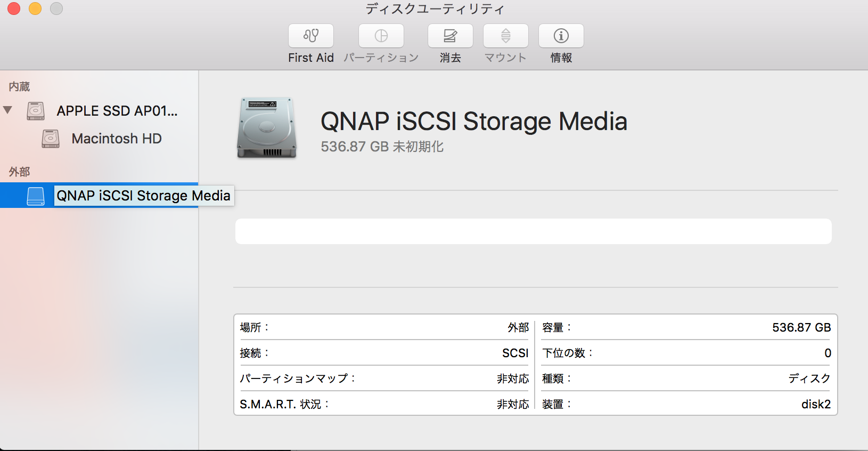Click the 内蔵 sidebar section header
This screenshot has width=868, height=451.
click(19, 86)
